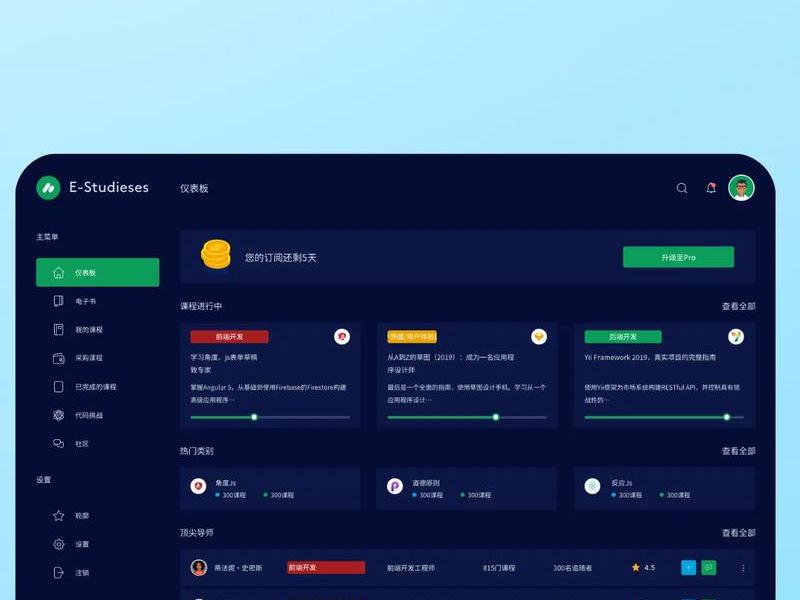Open the 角度.Js category card
This screenshot has height=600, width=800.
(x=270, y=488)
